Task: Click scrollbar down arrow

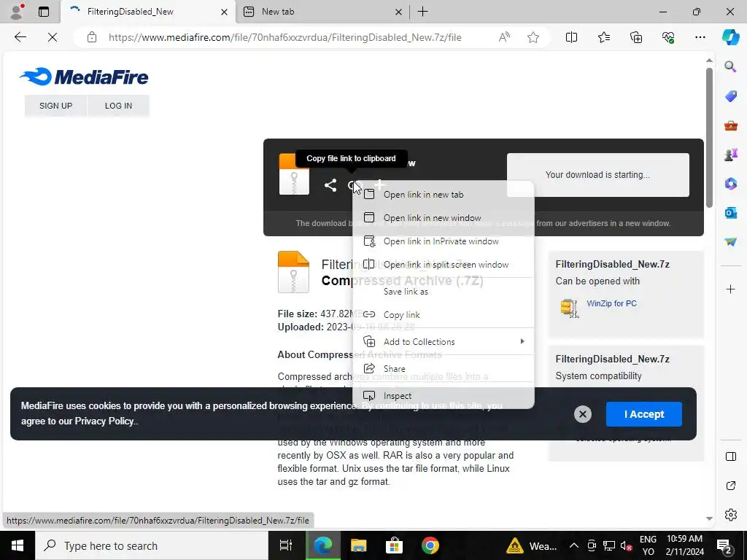Action: tap(709, 518)
